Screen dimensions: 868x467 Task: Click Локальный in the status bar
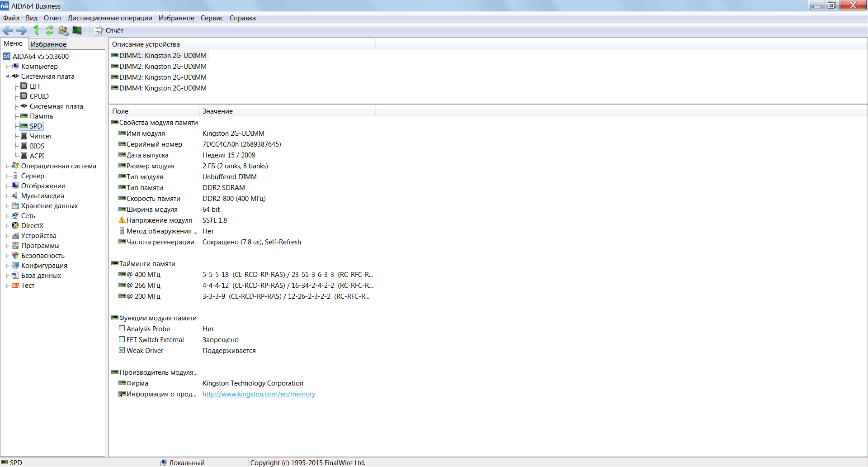click(187, 462)
